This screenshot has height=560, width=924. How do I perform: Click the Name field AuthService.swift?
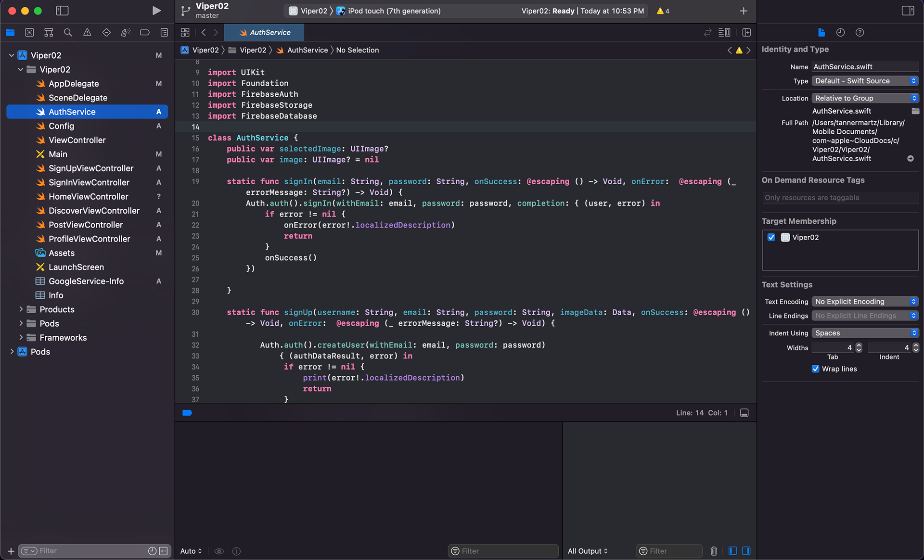[865, 67]
